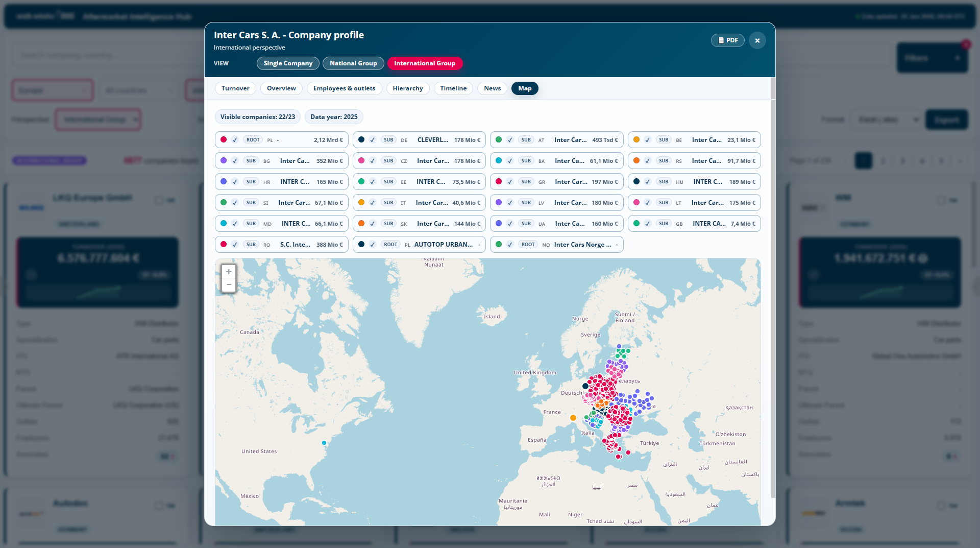
Task: Switch view to Single Company
Action: pyautogui.click(x=288, y=63)
